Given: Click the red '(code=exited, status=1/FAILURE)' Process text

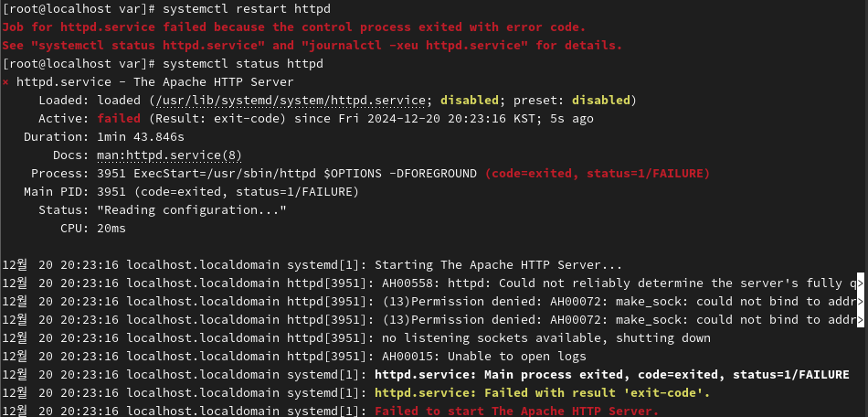Looking at the screenshot, I should 598,174.
